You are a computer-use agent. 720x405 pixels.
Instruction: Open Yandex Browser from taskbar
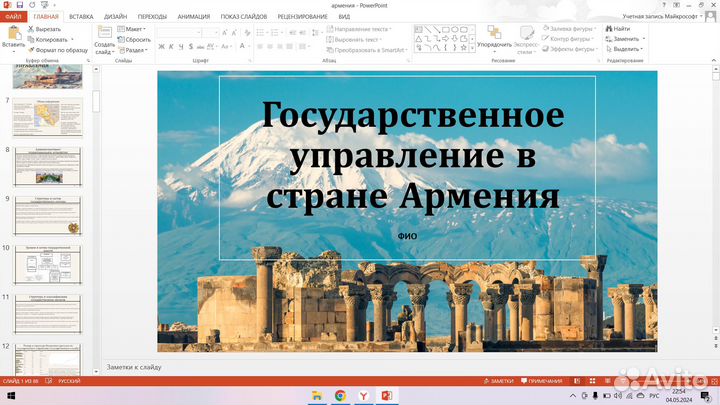pyautogui.click(x=364, y=395)
